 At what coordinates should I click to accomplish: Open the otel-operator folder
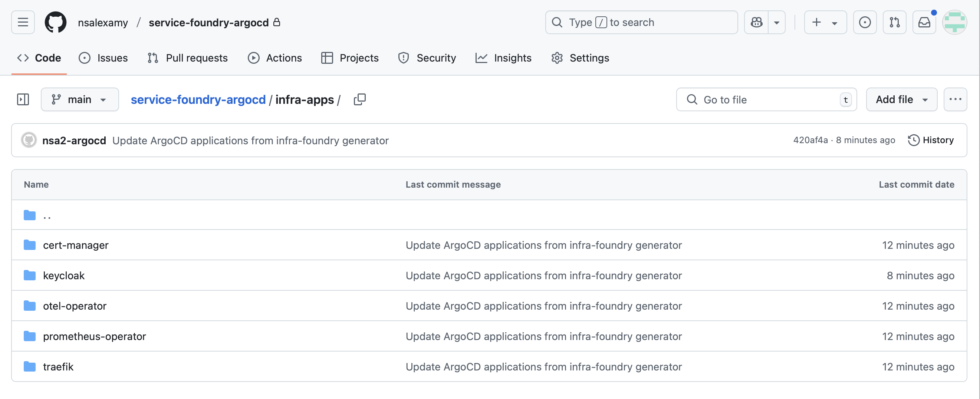click(75, 306)
